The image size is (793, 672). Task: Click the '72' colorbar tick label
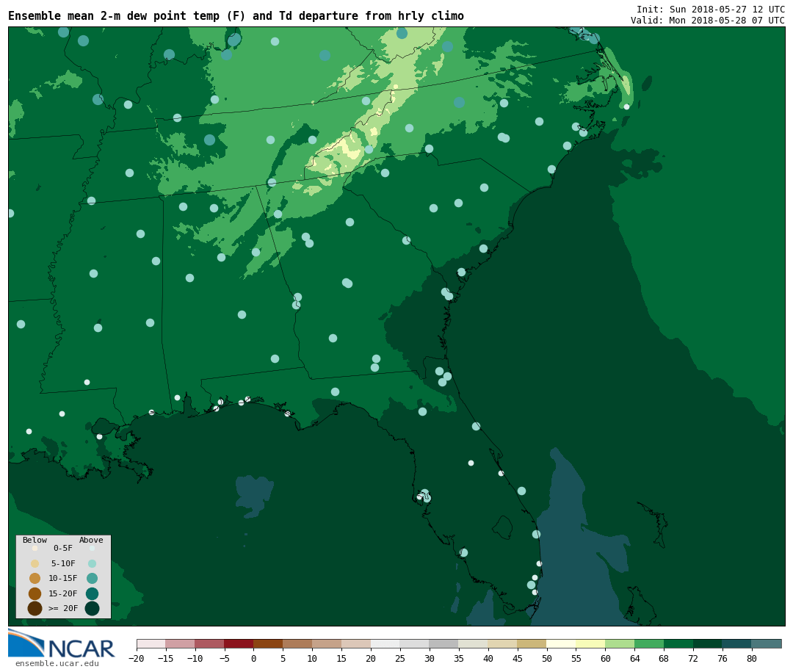(x=693, y=658)
